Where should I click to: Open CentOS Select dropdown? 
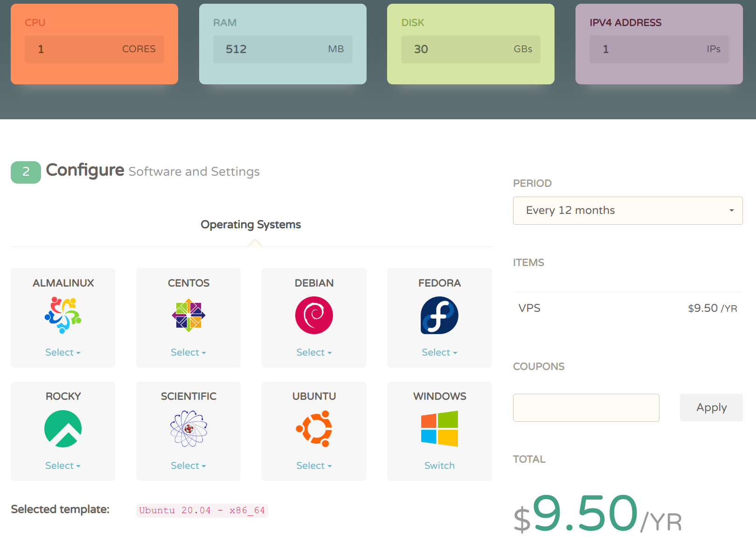pos(188,352)
